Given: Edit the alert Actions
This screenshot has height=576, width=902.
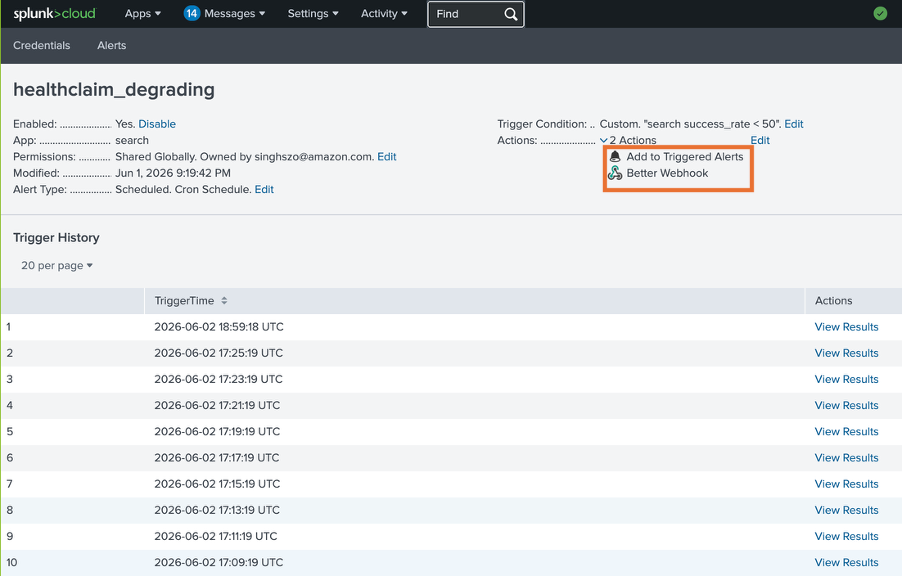Looking at the screenshot, I should [x=760, y=140].
